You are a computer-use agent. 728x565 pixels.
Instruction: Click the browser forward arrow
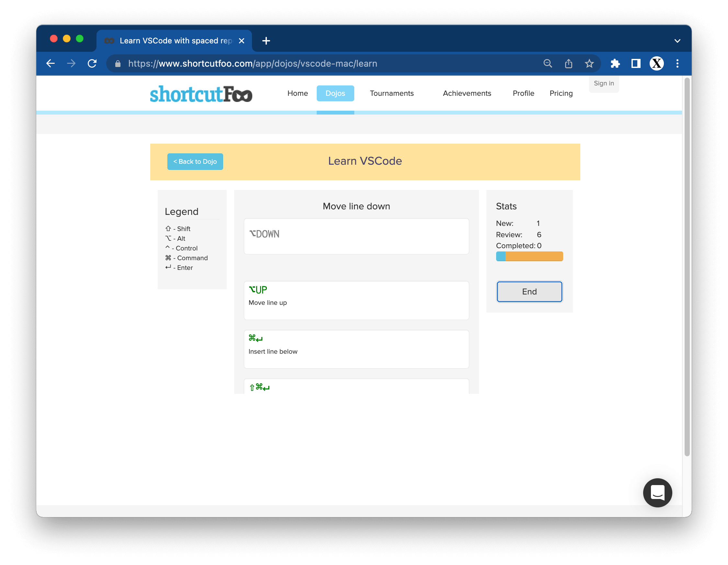pyautogui.click(x=71, y=63)
